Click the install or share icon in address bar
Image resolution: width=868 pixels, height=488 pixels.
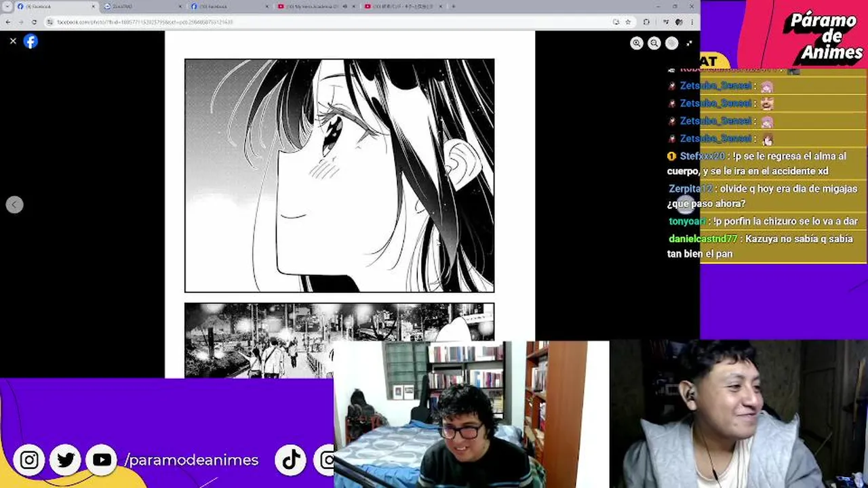(x=616, y=22)
